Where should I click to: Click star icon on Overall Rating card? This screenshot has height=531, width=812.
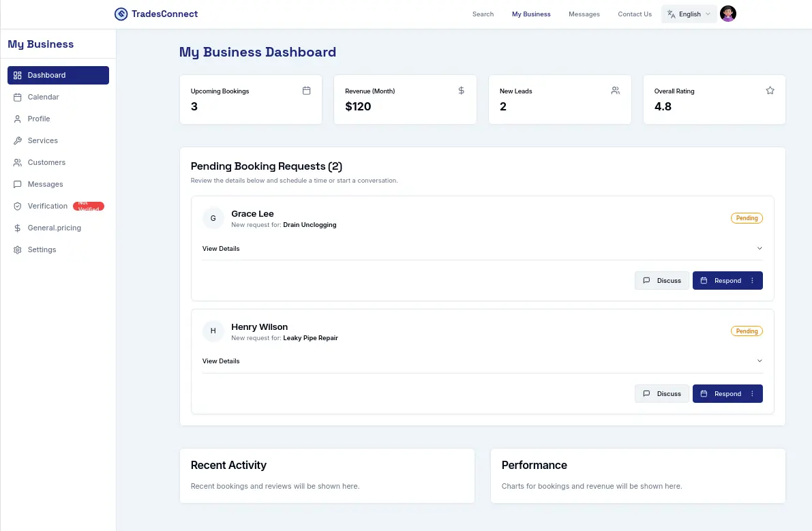click(x=770, y=91)
